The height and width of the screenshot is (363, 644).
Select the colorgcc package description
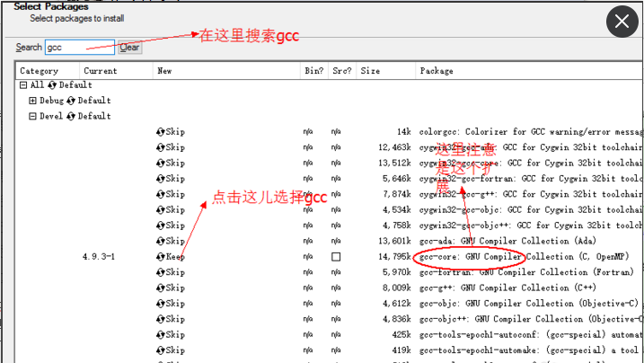[x=531, y=132]
